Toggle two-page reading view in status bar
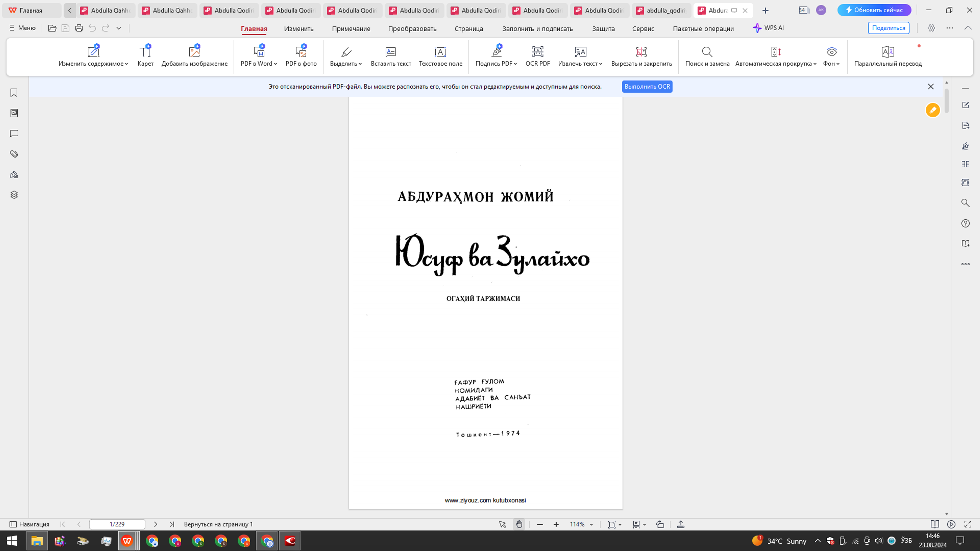980x551 pixels. (935, 524)
